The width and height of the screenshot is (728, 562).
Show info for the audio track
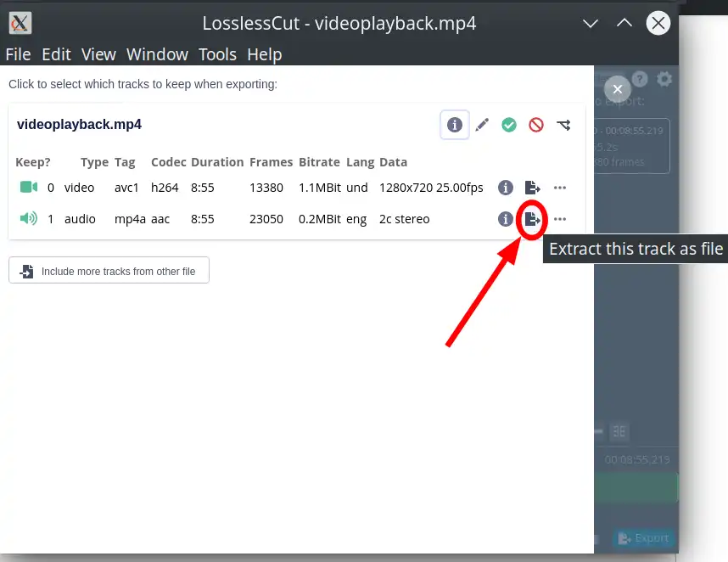(505, 219)
